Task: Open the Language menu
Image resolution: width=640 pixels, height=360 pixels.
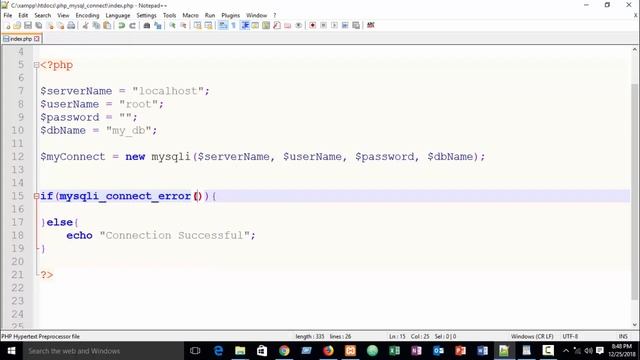Action: [x=118, y=16]
